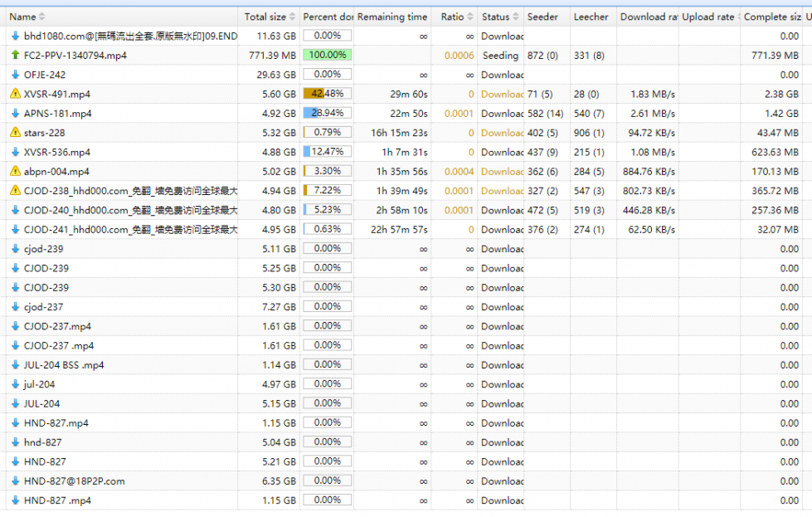Click the 11.63 GB total size cell

click(276, 37)
